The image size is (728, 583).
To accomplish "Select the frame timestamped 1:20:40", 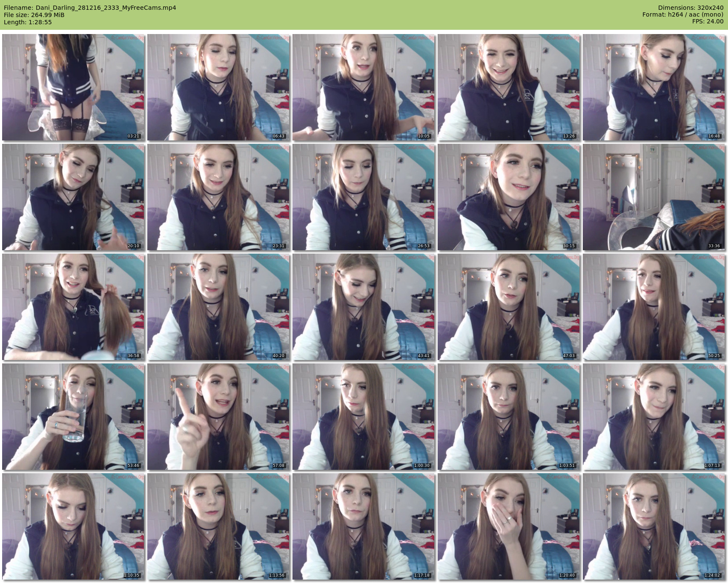I will [x=509, y=526].
